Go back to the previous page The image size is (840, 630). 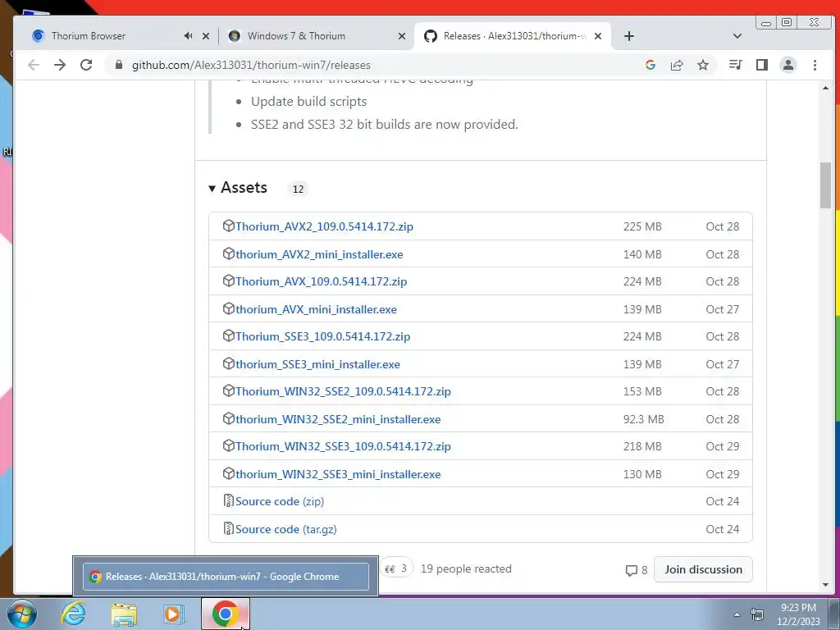pyautogui.click(x=34, y=65)
